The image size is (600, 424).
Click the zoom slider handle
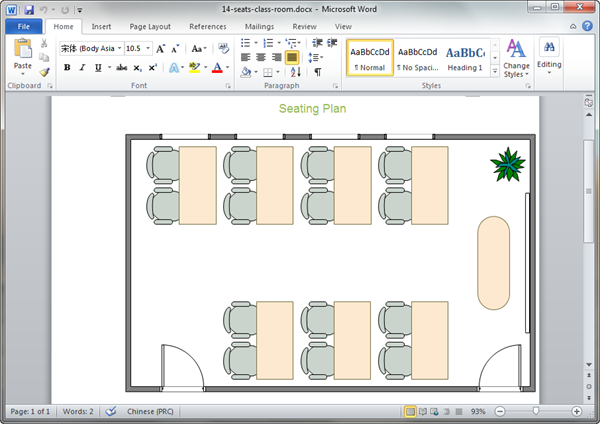537,411
